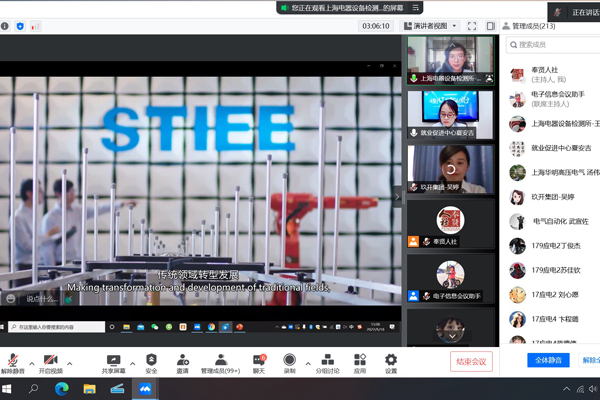
Task: Select member 179应电2丁俊杰 in the list
Action: [x=553, y=246]
